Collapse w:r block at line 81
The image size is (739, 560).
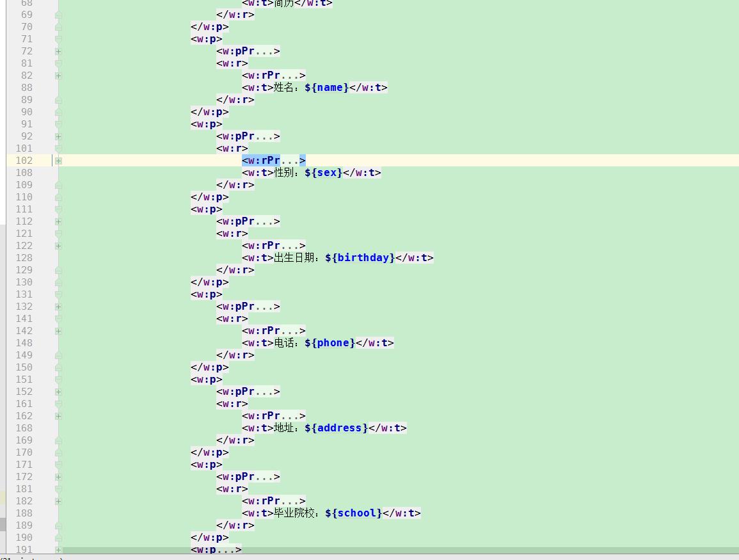[58, 63]
